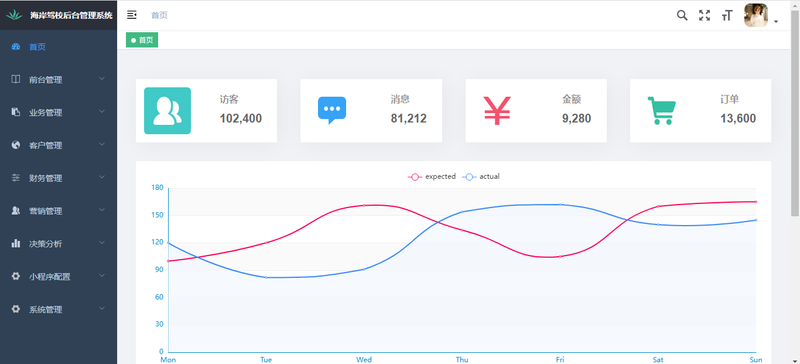Select 首页 in the sidebar menu
The height and width of the screenshot is (364, 800).
(59, 47)
